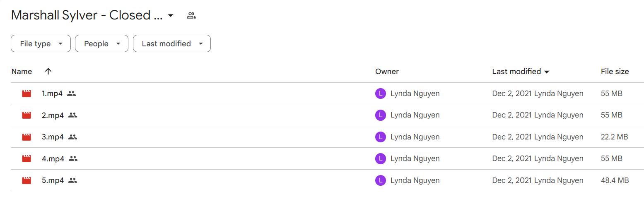This screenshot has height=204, width=644.
Task: Click the up arrow sort icon beside Name
Action: pyautogui.click(x=48, y=71)
